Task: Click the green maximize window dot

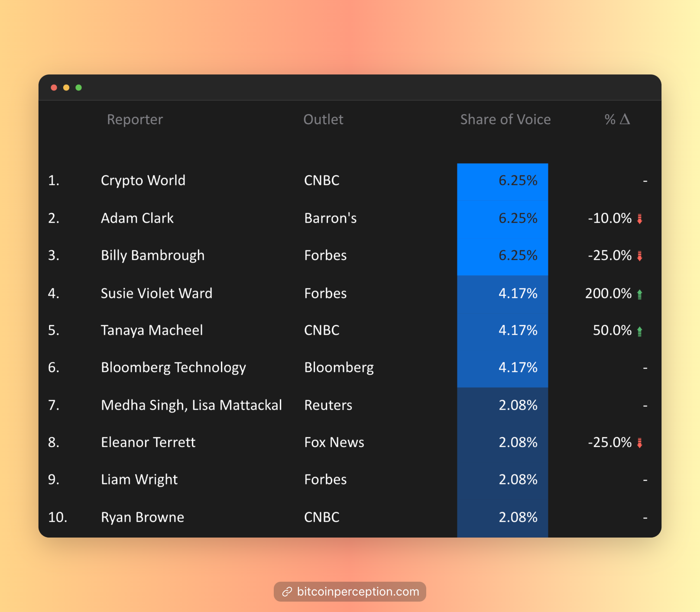Action: 78,87
